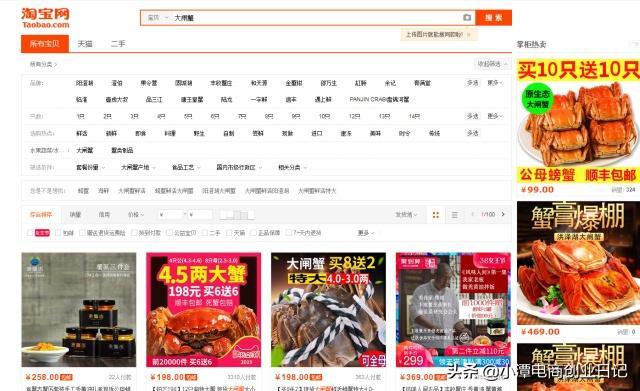
Task: Check the 二手 filter checkbox
Action: pyautogui.click(x=205, y=233)
